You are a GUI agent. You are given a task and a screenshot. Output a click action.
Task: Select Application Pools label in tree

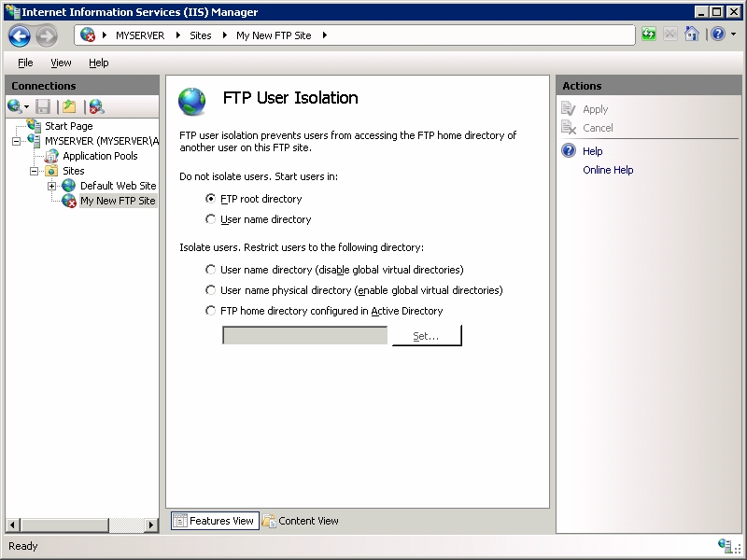click(x=100, y=156)
